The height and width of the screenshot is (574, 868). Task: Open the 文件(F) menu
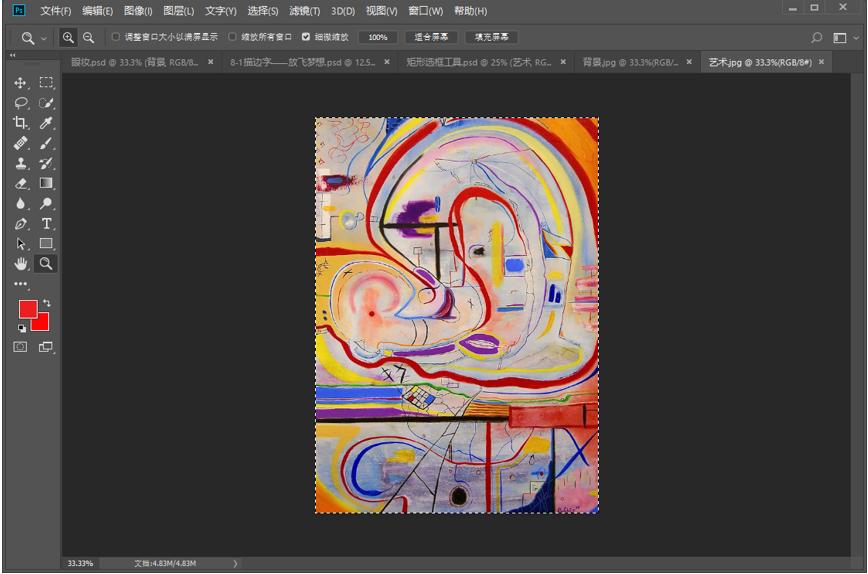pos(55,11)
